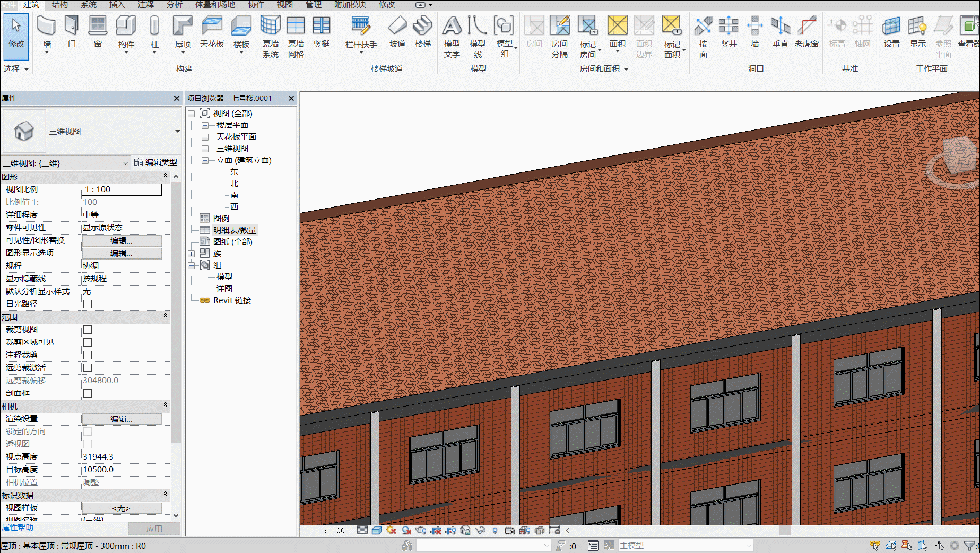Expand the 族 tree node
The image size is (980, 553).
click(191, 254)
